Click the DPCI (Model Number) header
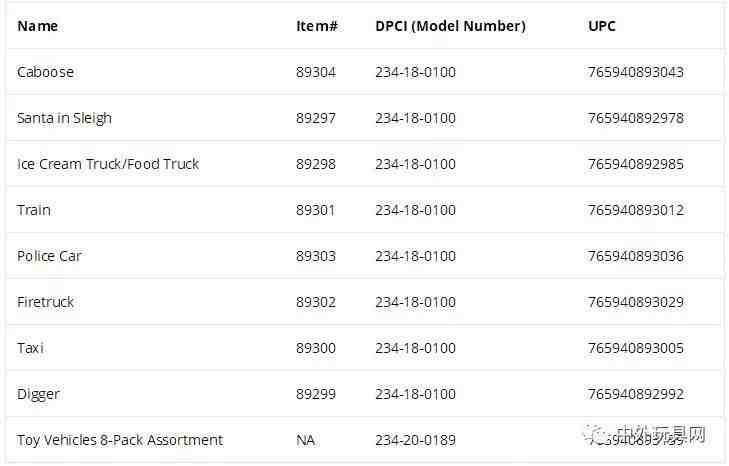The height and width of the screenshot is (466, 729). [451, 26]
